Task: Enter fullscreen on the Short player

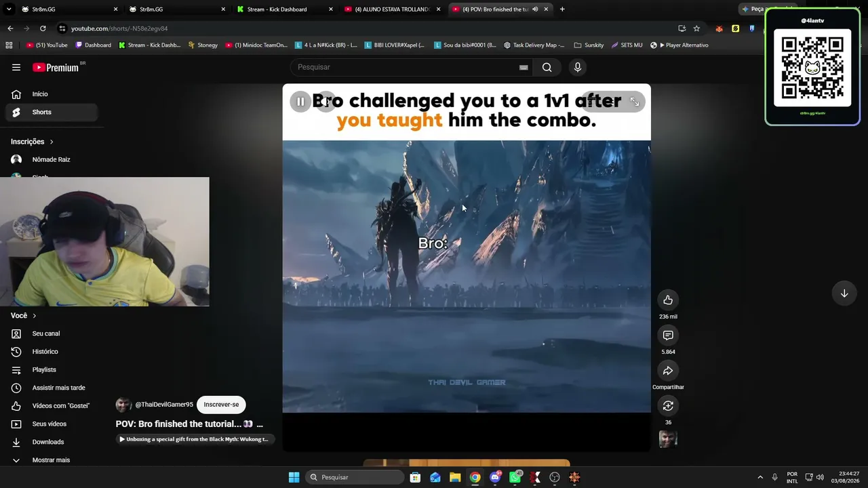Action: tap(634, 102)
